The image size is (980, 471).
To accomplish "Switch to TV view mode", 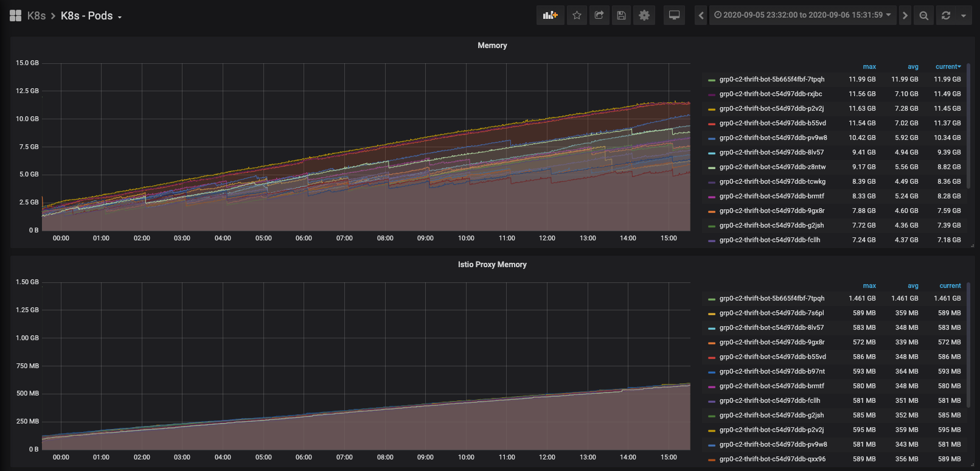I will [x=674, y=15].
